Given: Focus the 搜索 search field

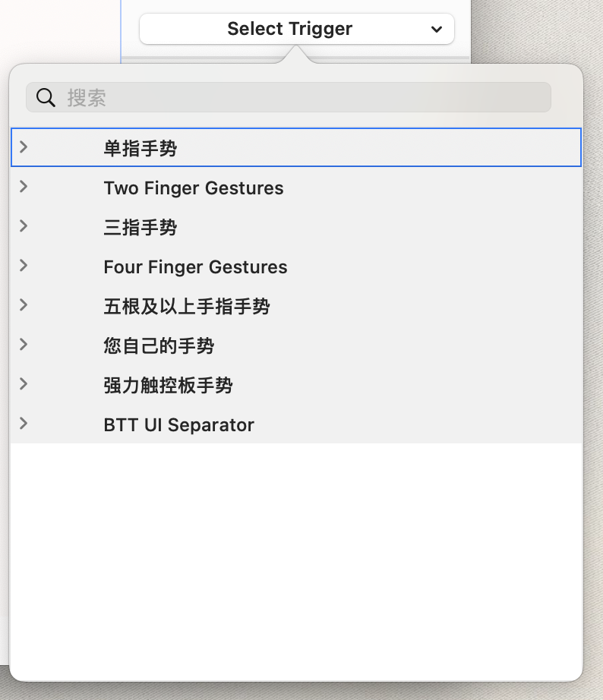Looking at the screenshot, I should [288, 97].
